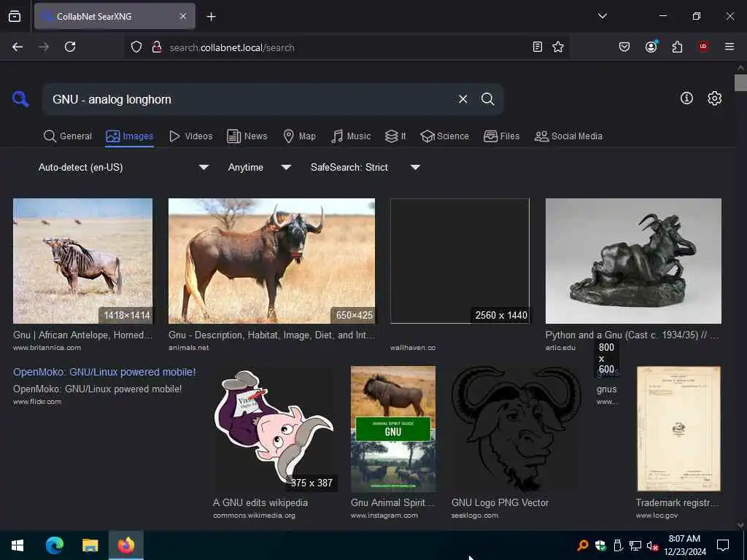Click the 'Gnu - Description, Habitat, Image' caption
The image size is (747, 560).
271,335
